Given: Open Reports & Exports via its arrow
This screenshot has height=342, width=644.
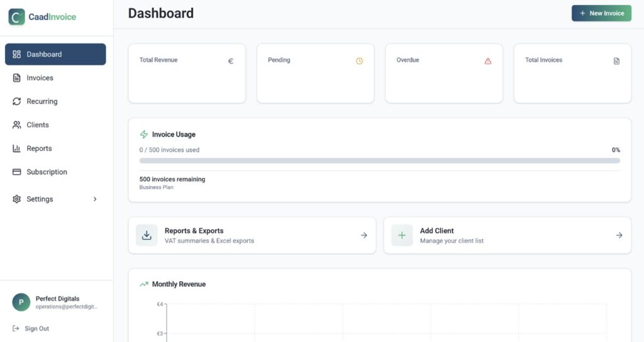Looking at the screenshot, I should coord(364,235).
